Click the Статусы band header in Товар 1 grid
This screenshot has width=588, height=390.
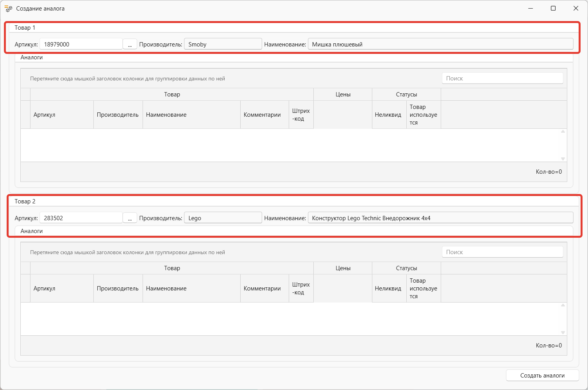pyautogui.click(x=406, y=94)
